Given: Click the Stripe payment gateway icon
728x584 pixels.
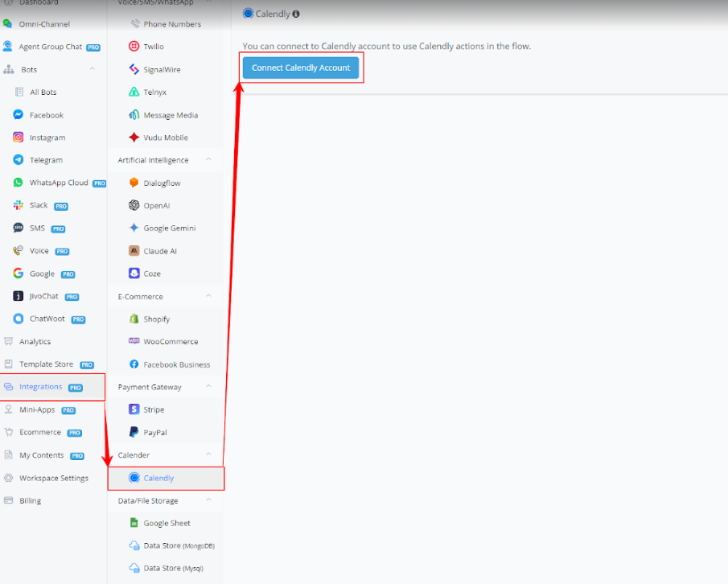Looking at the screenshot, I should click(134, 409).
